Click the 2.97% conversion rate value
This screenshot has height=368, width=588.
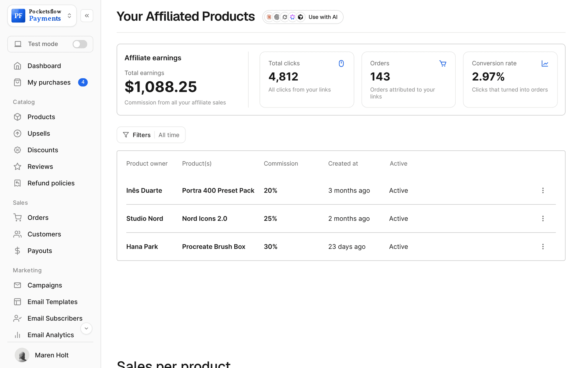tap(488, 77)
